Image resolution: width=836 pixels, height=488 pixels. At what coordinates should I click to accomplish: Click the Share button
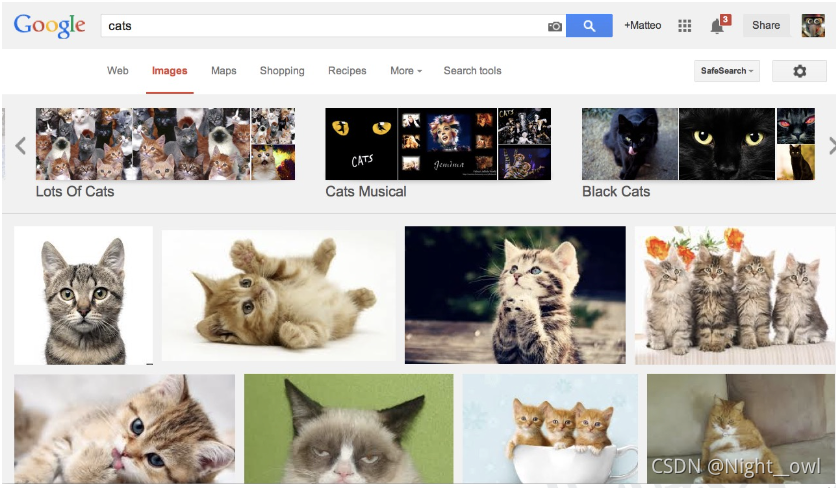pyautogui.click(x=766, y=26)
